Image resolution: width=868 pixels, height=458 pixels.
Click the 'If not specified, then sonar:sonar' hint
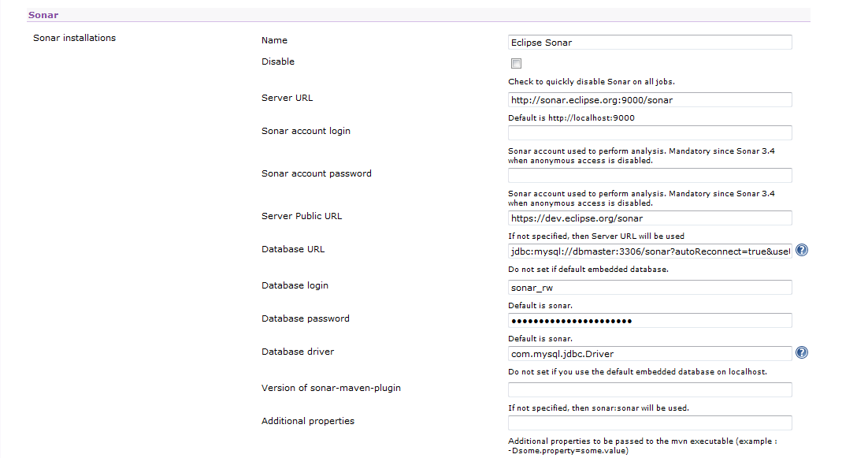tap(599, 408)
